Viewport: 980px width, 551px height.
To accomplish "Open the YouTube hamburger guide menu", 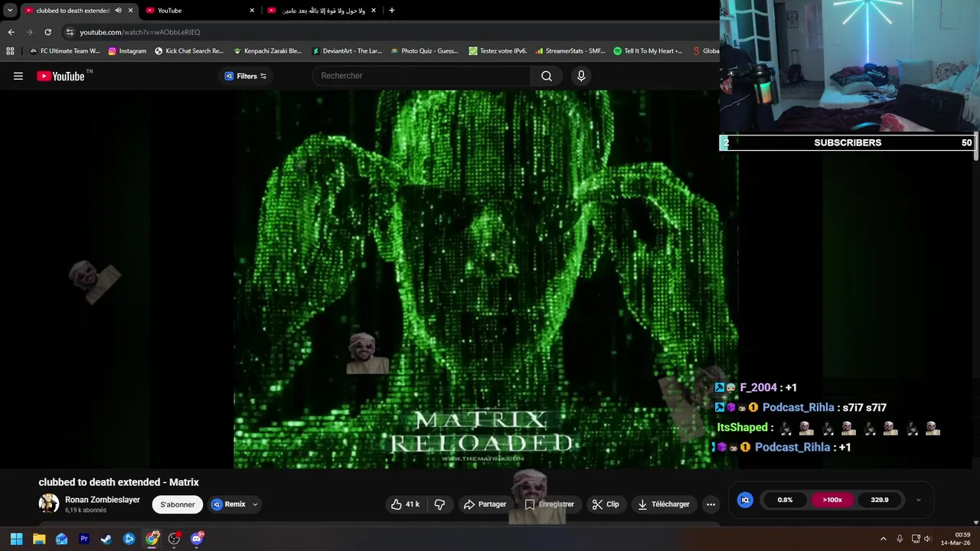I will [18, 76].
